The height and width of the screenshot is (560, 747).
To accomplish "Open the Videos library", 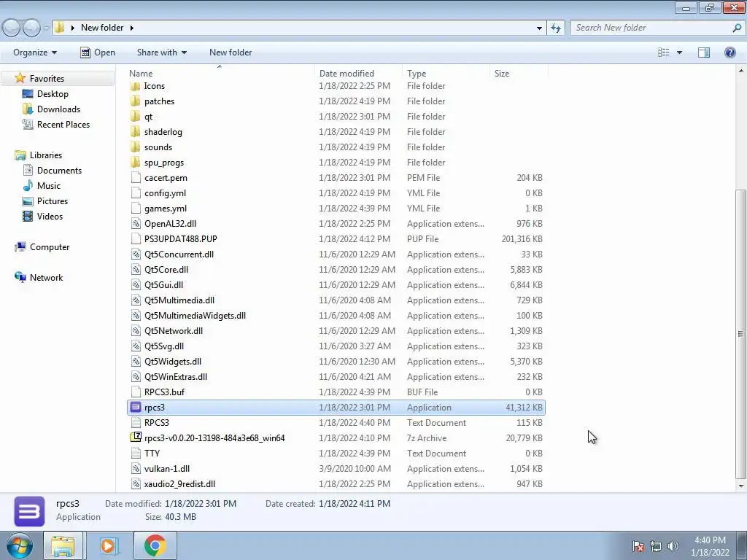I will point(50,216).
